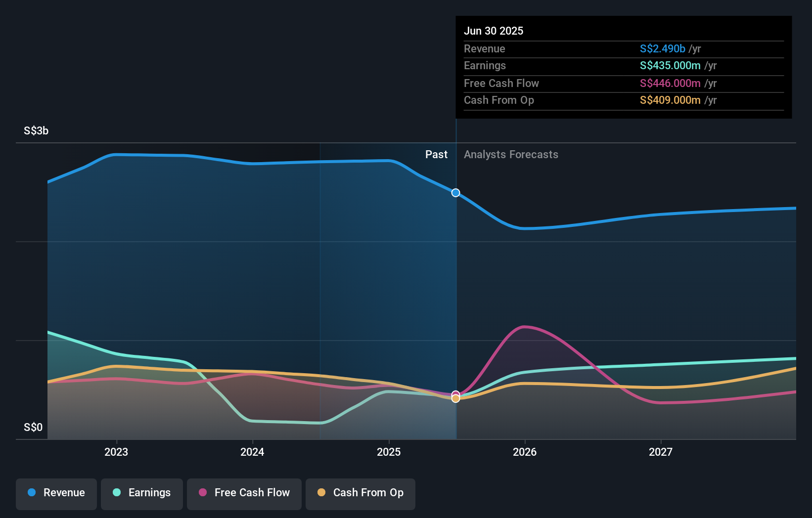Toggle the Free Cash Flow legend button
This screenshot has height=518, width=812.
point(244,494)
